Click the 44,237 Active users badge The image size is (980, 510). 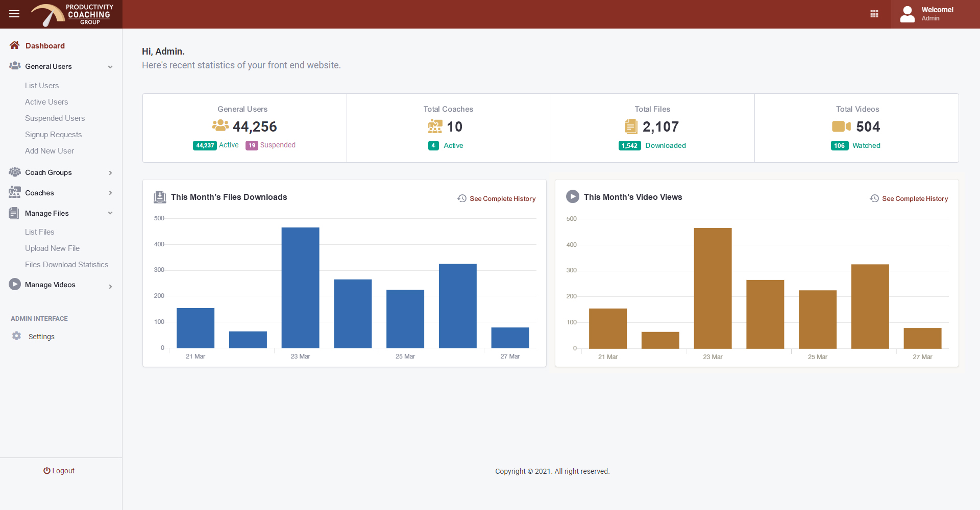(205, 145)
